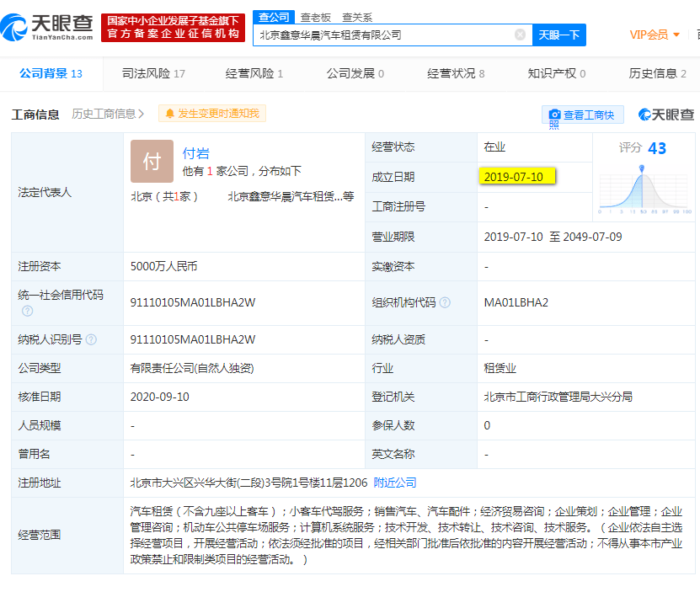Click the 查看工商快照 camera button
Image resolution: width=700 pixels, height=592 pixels.
[x=583, y=115]
